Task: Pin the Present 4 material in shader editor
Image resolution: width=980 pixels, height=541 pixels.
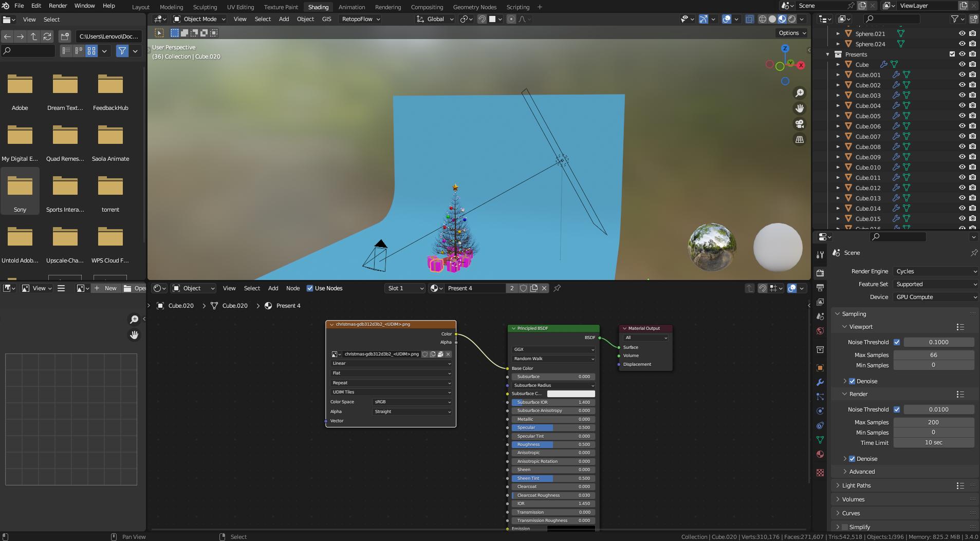Action: (557, 288)
